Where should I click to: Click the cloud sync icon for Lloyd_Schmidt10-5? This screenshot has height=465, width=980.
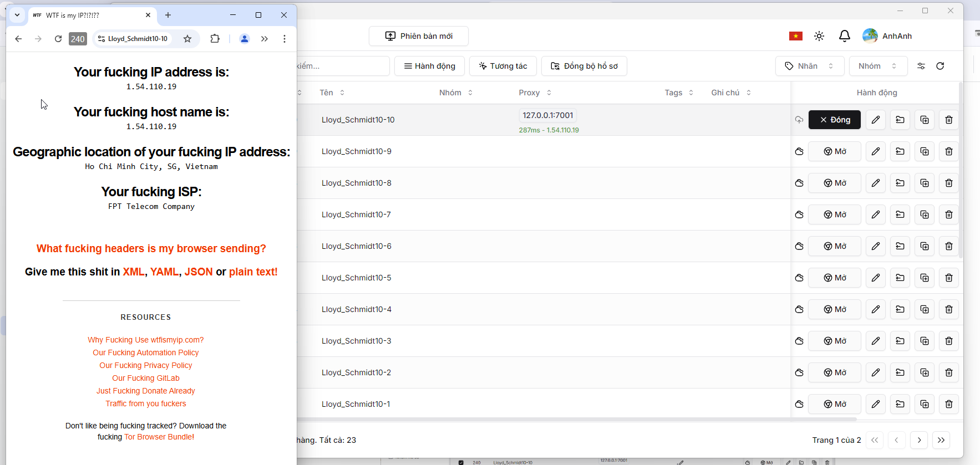799,278
